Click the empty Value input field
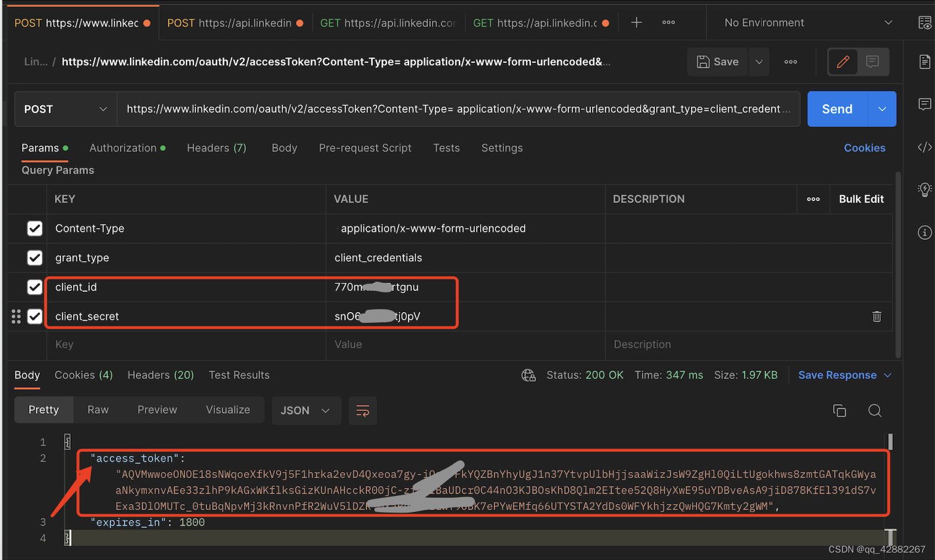 (x=465, y=345)
